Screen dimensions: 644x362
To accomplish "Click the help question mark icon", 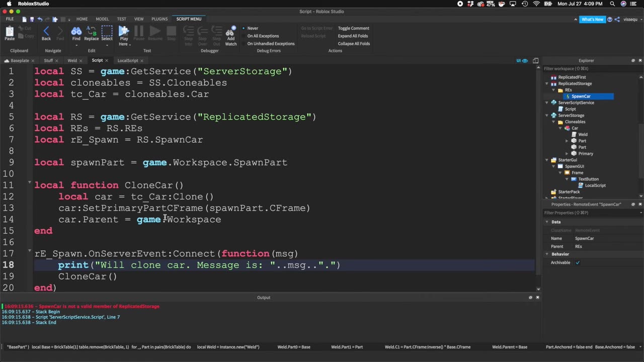I will (610, 19).
